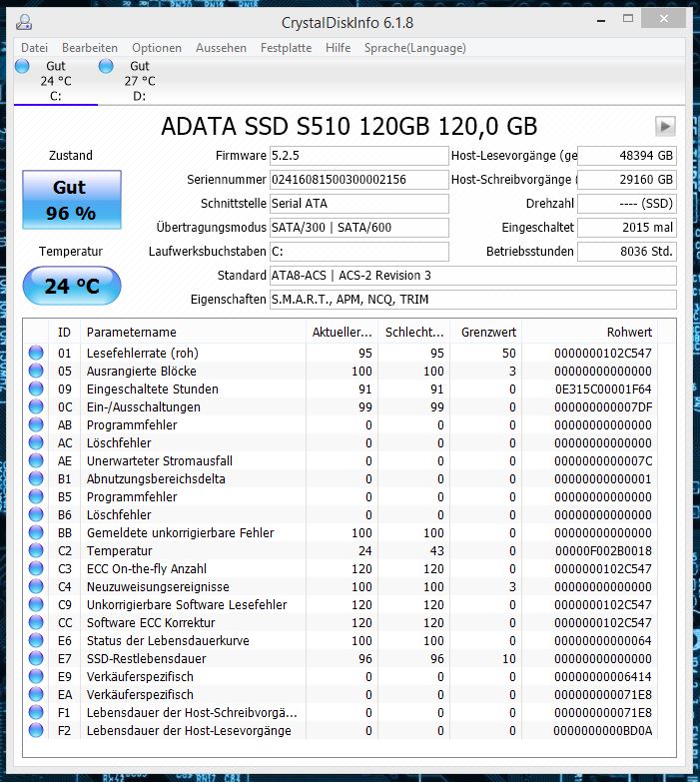Click status orb beside Lesefehlerrate (roh)
Viewport: 700px width, 782px height.
pyautogui.click(x=36, y=353)
